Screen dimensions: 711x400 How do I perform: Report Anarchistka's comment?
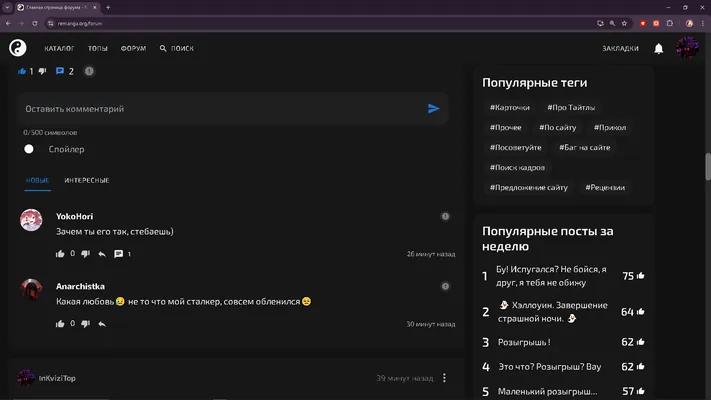pos(445,286)
